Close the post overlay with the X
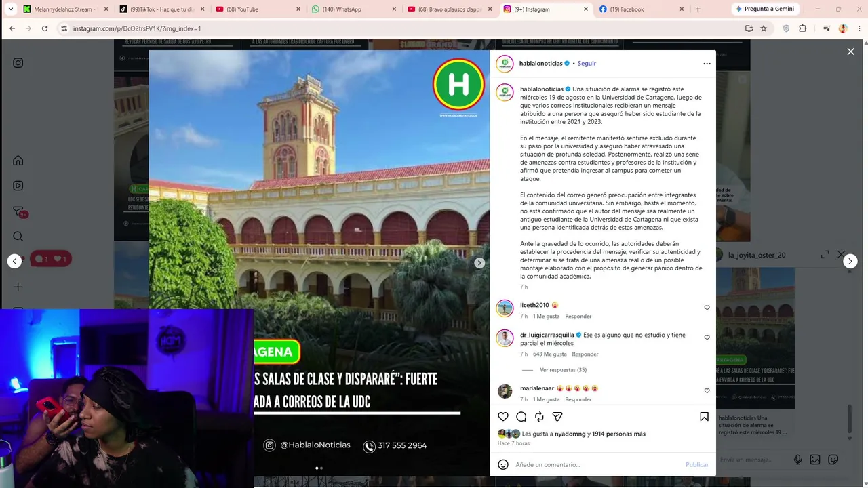This screenshot has width=868, height=488. (850, 52)
